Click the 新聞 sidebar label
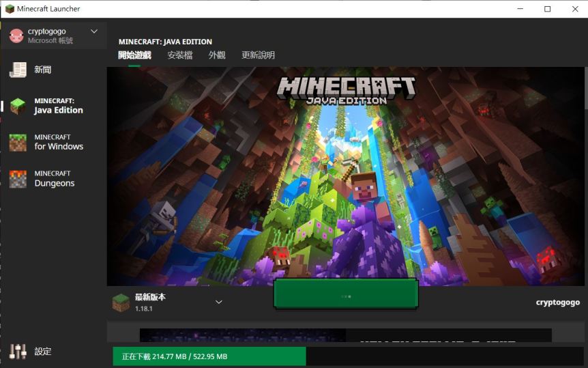Screen dimensions: 588x368 pos(43,70)
